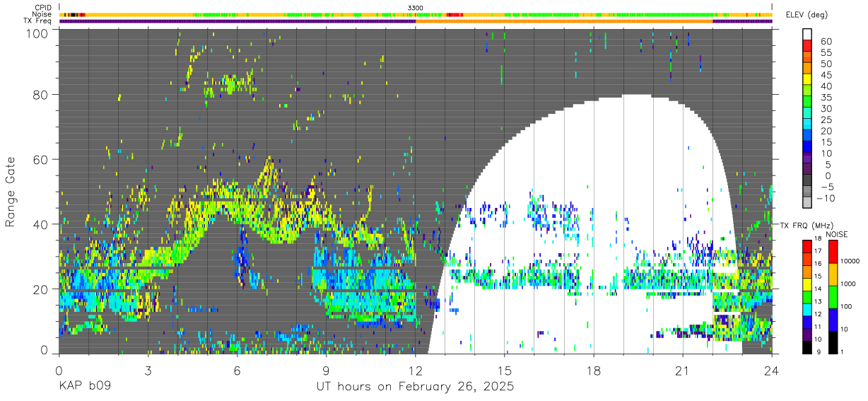Viewport: 868px width, 401px height.
Task: Pick the yellow segment of ELEV color bar
Action: pyautogui.click(x=807, y=81)
